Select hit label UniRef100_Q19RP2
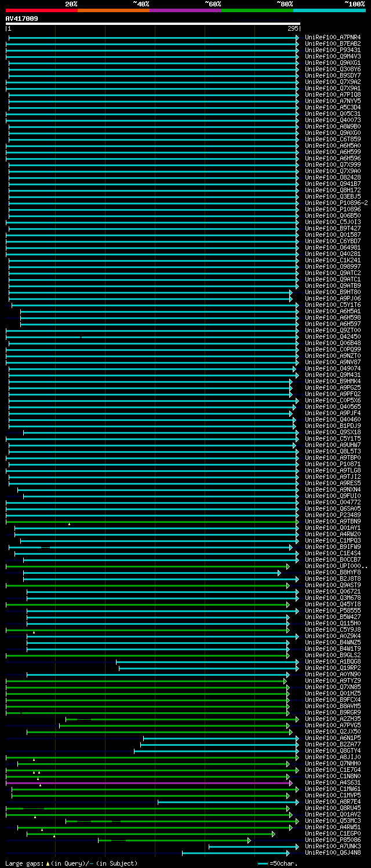The width and height of the screenshot is (371, 868). pos(333,668)
